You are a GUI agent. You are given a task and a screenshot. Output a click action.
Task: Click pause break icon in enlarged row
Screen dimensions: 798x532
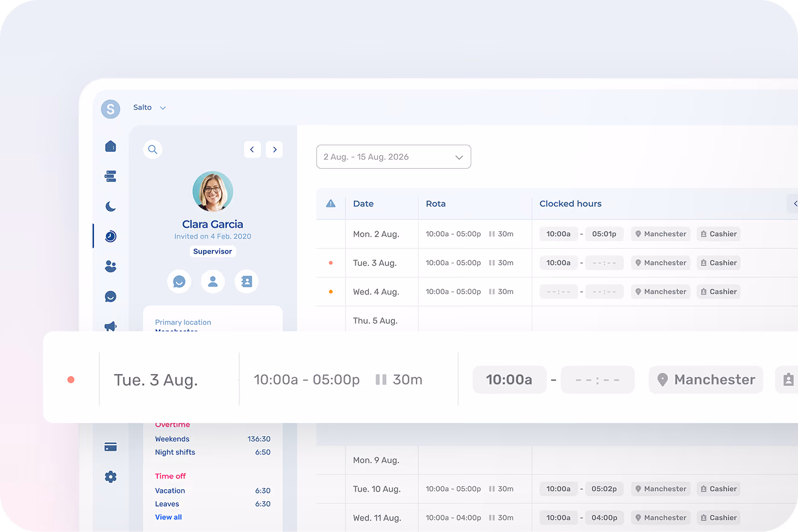point(381,380)
